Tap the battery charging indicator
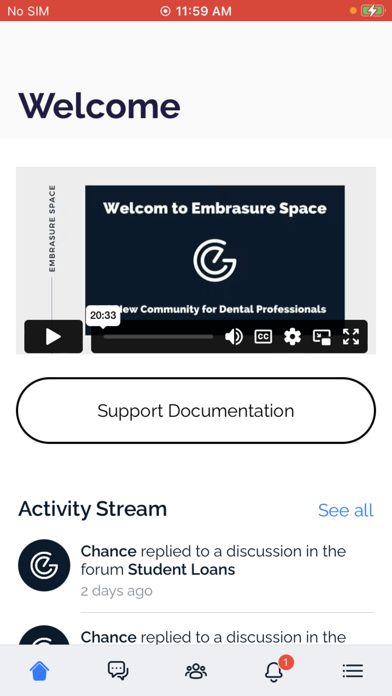Viewport: 392px width, 696px height. click(372, 11)
